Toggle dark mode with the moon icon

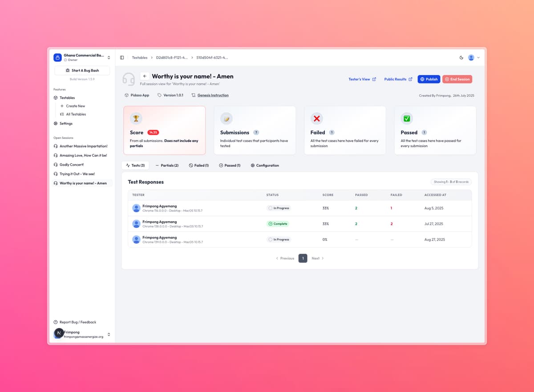pos(462,57)
